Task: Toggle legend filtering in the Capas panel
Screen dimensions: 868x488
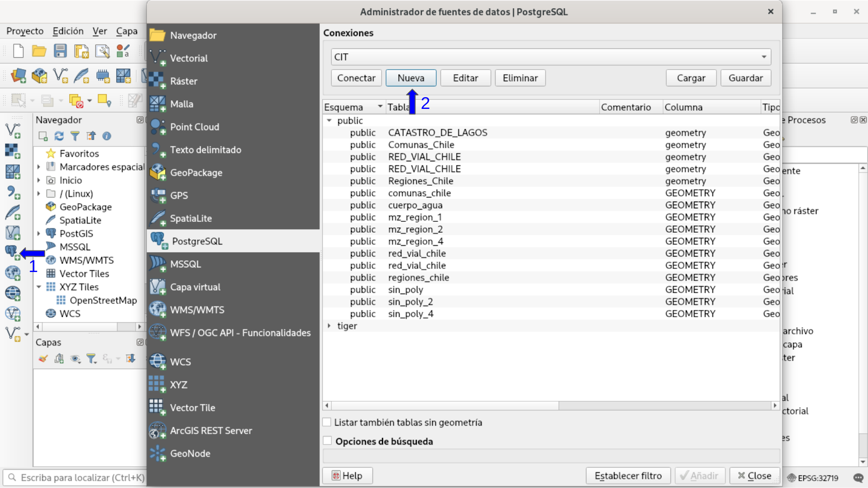Action: click(x=91, y=358)
